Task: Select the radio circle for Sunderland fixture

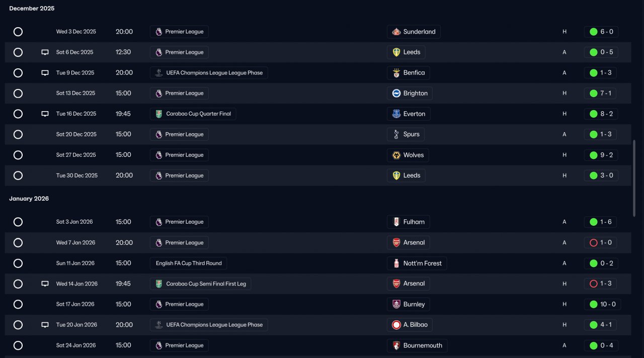Action: tap(18, 32)
